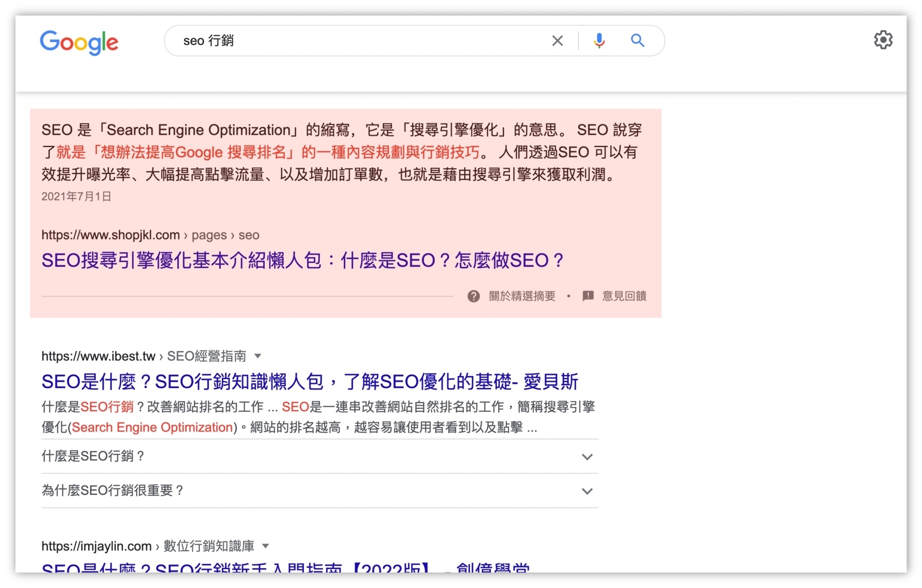Image resolution: width=922 pixels, height=588 pixels.
Task: Click the question mark icon on the featured snippet
Action: (473, 296)
